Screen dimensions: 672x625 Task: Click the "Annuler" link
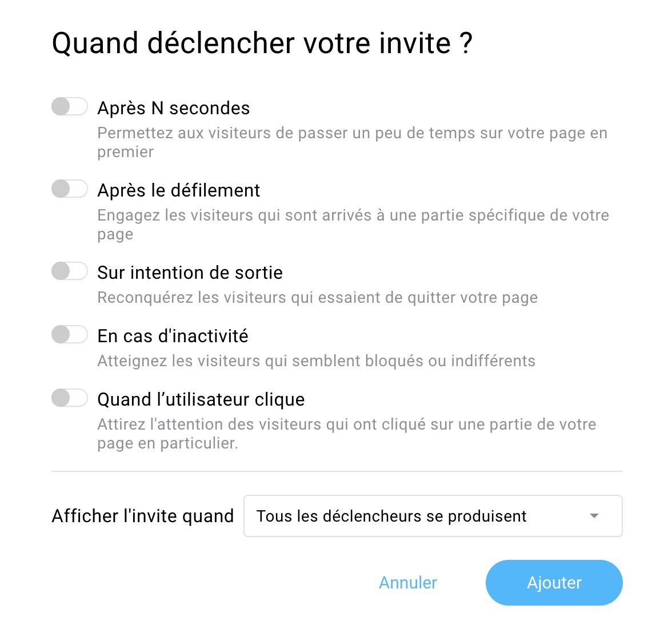coord(408,583)
